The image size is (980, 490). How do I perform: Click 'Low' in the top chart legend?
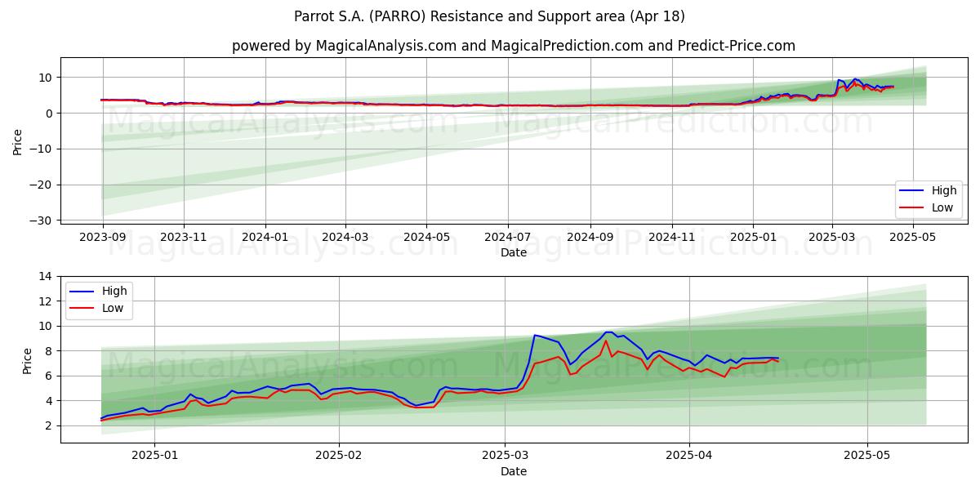(943, 207)
